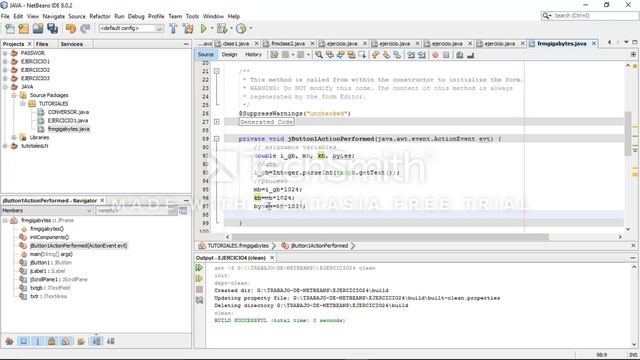Click the New File toolbar icon

pos(10,29)
